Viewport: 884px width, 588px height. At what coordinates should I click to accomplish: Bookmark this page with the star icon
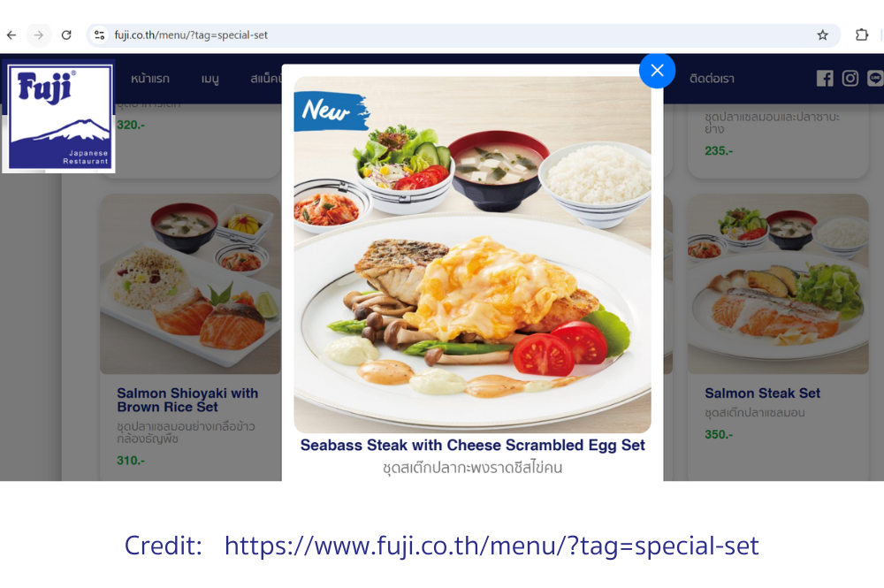point(822,35)
